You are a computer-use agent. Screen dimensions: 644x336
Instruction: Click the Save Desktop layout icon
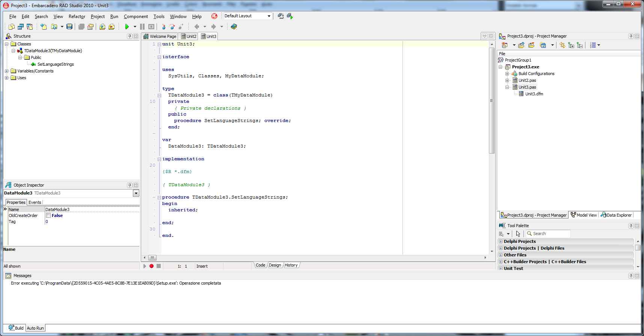pos(281,16)
